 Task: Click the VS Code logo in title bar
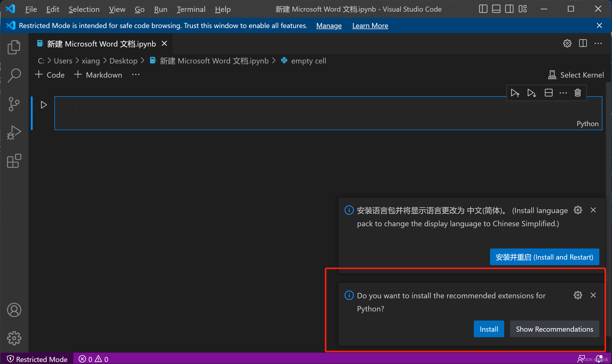point(10,9)
